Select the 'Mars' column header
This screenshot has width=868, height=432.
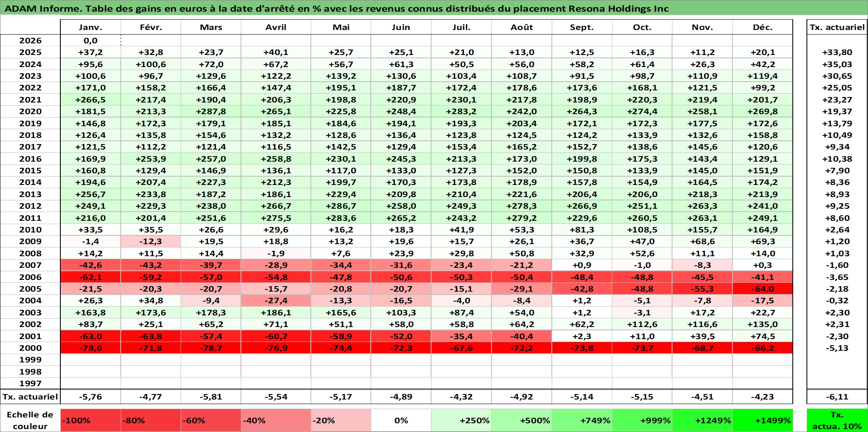pyautogui.click(x=211, y=27)
